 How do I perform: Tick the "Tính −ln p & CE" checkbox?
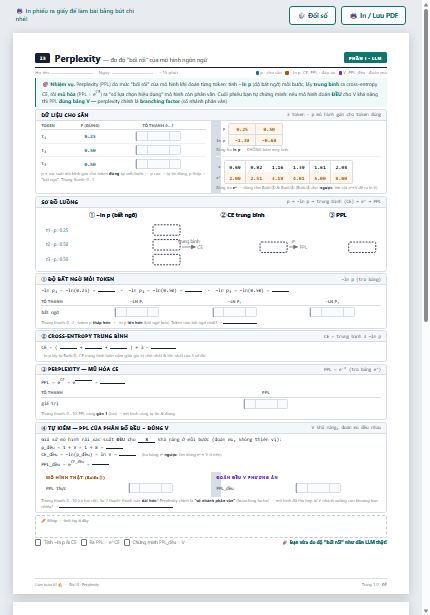pyautogui.click(x=38, y=542)
